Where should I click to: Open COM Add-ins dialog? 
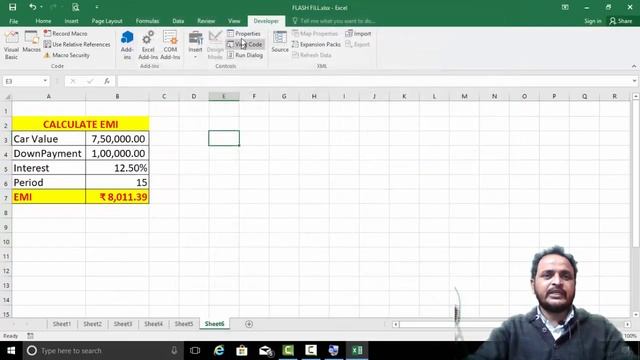point(170,45)
